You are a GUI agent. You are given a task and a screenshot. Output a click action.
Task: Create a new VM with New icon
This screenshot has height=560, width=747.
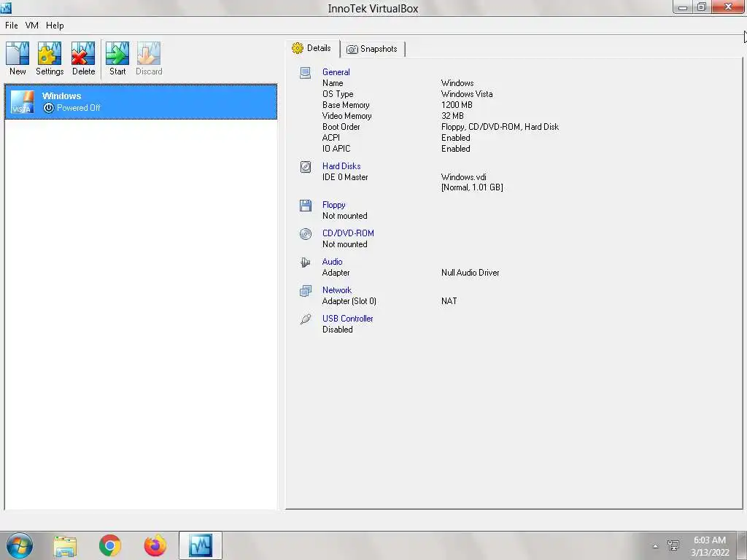point(18,58)
